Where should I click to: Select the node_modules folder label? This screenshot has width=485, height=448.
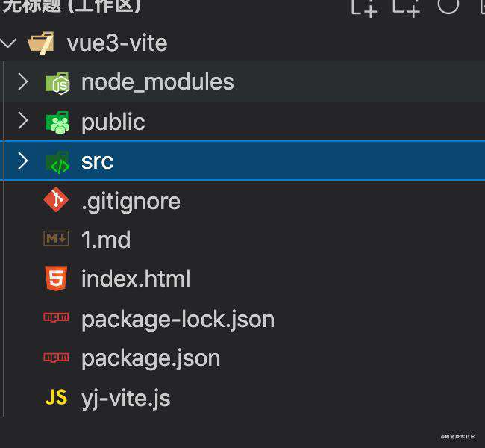[157, 82]
